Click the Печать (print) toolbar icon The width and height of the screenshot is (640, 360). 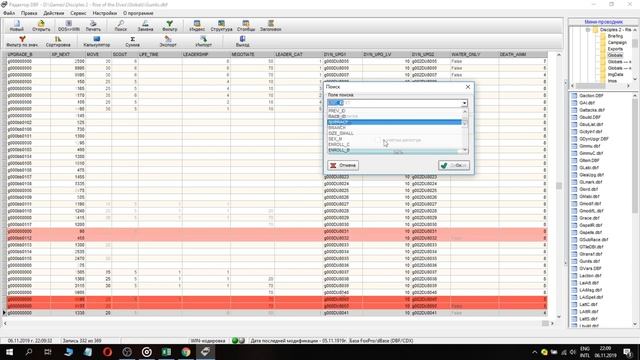pos(93,26)
